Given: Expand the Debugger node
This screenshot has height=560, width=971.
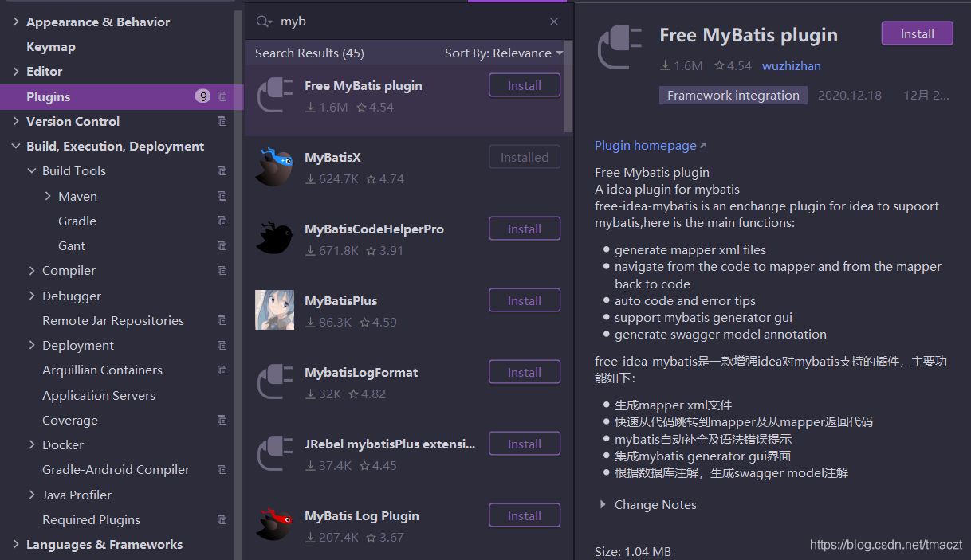Looking at the screenshot, I should point(32,296).
